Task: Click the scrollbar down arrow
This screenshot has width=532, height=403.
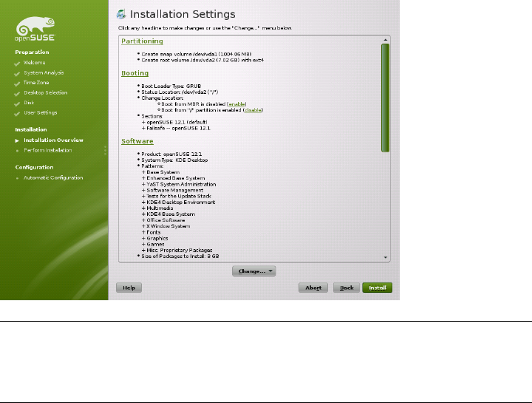Action: click(x=386, y=257)
